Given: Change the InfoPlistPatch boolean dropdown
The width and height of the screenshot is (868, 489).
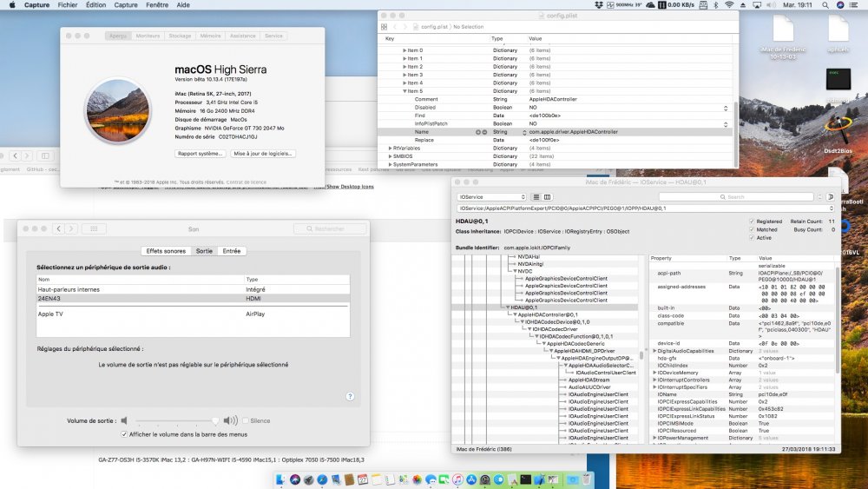Looking at the screenshot, I should pos(725,124).
